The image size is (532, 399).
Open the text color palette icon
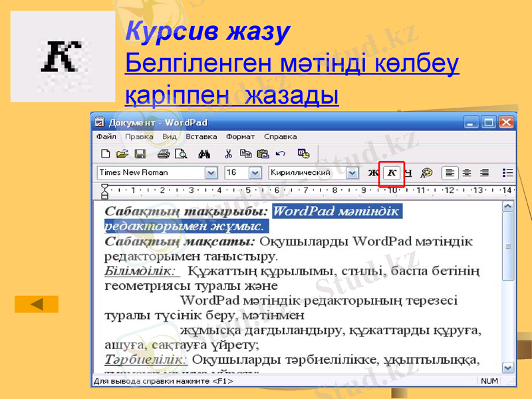426,172
